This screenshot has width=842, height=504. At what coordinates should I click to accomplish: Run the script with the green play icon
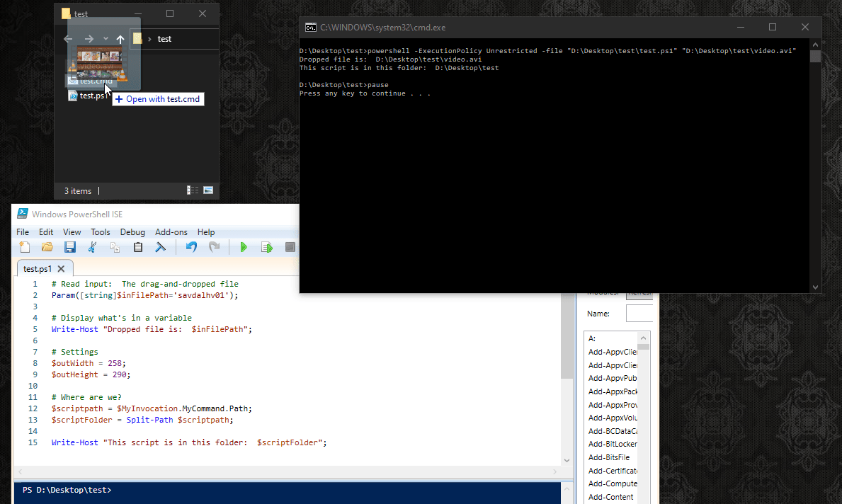coord(243,247)
